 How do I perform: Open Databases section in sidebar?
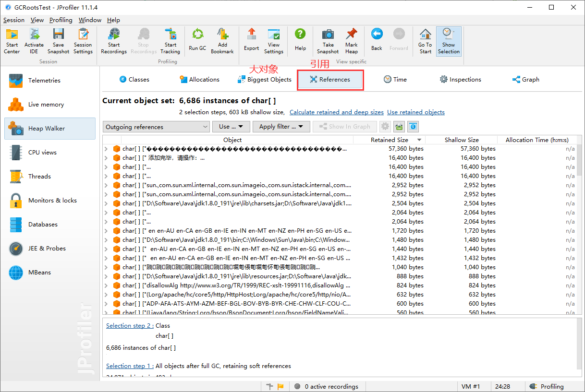pos(50,225)
